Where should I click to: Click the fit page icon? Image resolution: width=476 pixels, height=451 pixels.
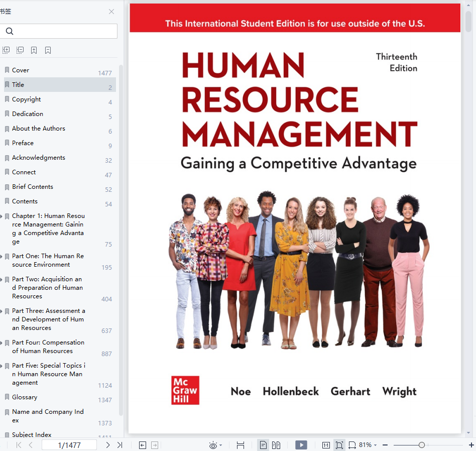tap(339, 445)
